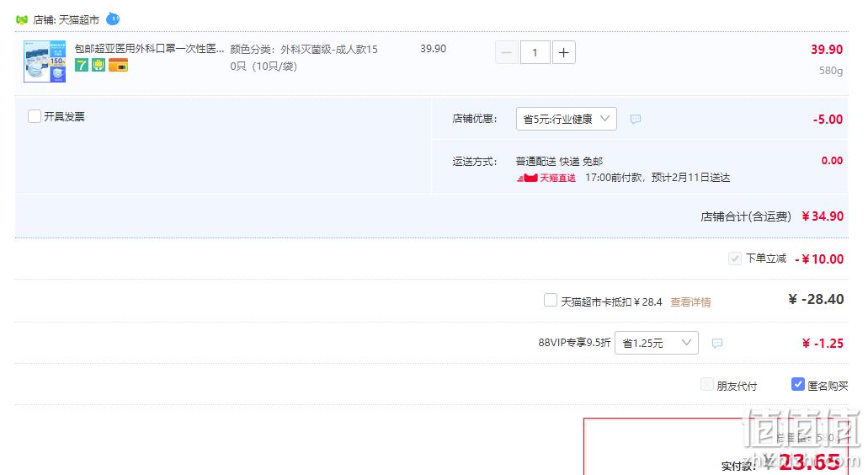Click 颜色分类 外科灭菌级 specification text
The width and height of the screenshot is (868, 475).
304,57
